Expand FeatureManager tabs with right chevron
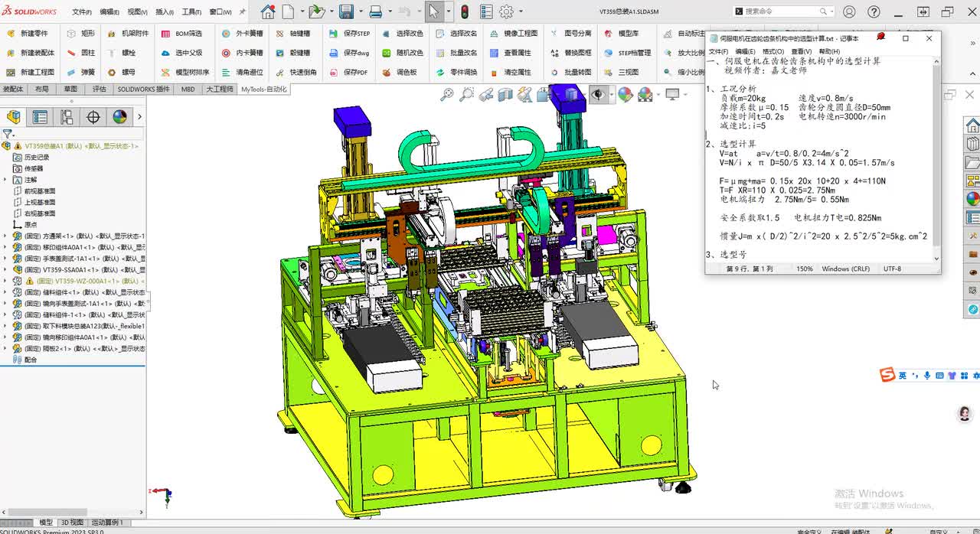Image resolution: width=980 pixels, height=534 pixels. [139, 117]
